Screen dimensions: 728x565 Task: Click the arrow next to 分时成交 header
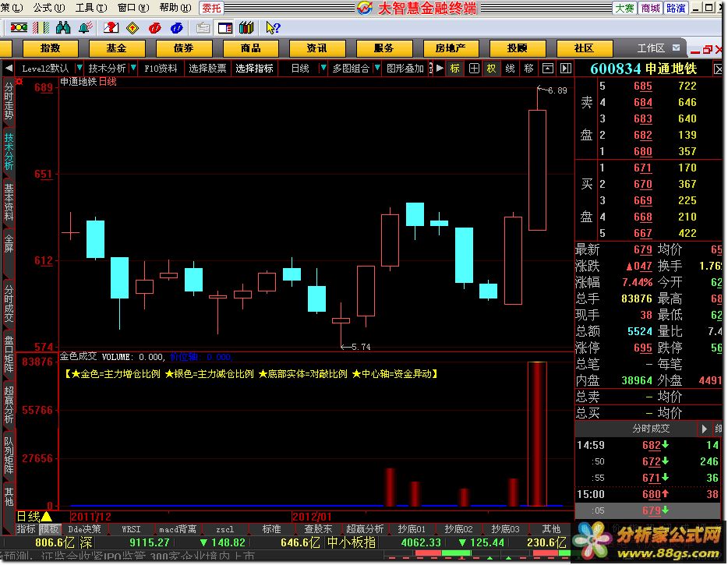coord(705,429)
